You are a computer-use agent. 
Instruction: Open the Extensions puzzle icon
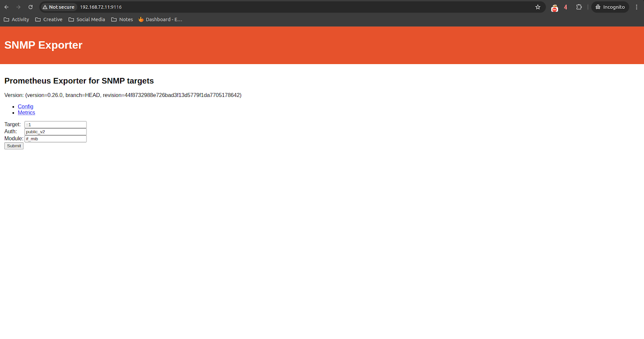tap(579, 7)
